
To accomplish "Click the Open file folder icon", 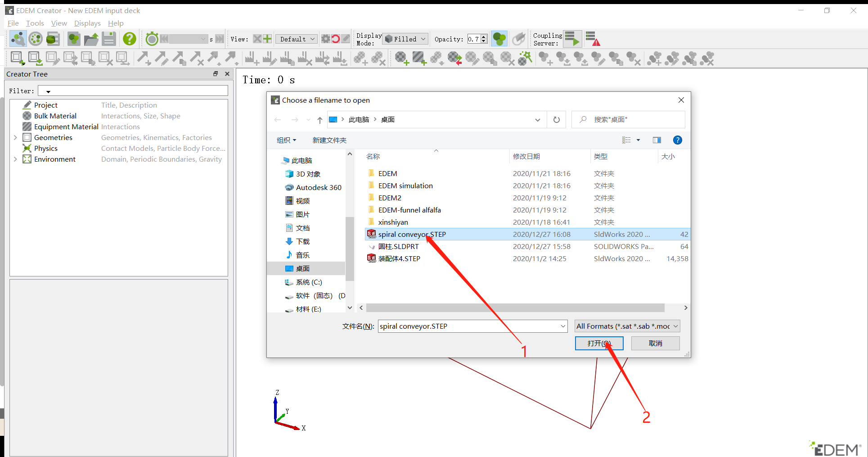I will click(91, 39).
